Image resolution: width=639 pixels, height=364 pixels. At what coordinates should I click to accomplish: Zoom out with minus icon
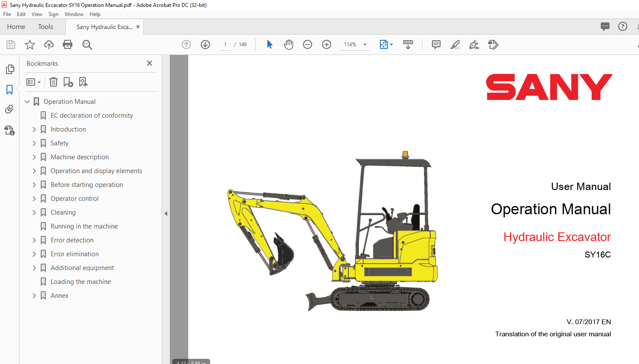point(308,45)
